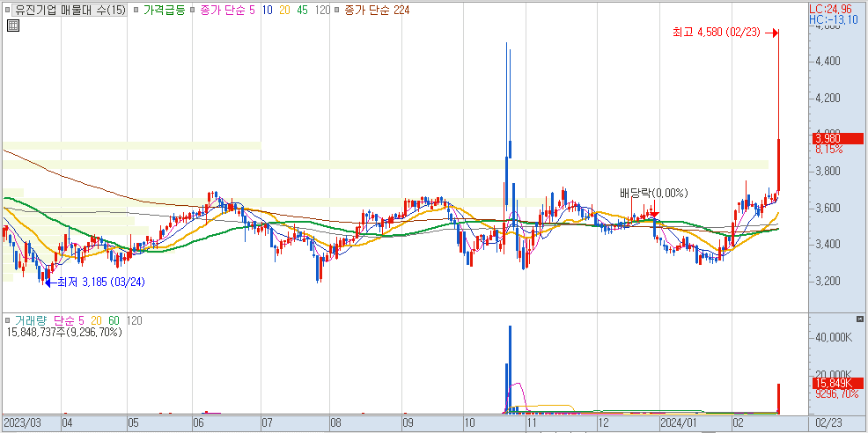
Task: Click the 02 month label on date axis
Action: [x=739, y=422]
